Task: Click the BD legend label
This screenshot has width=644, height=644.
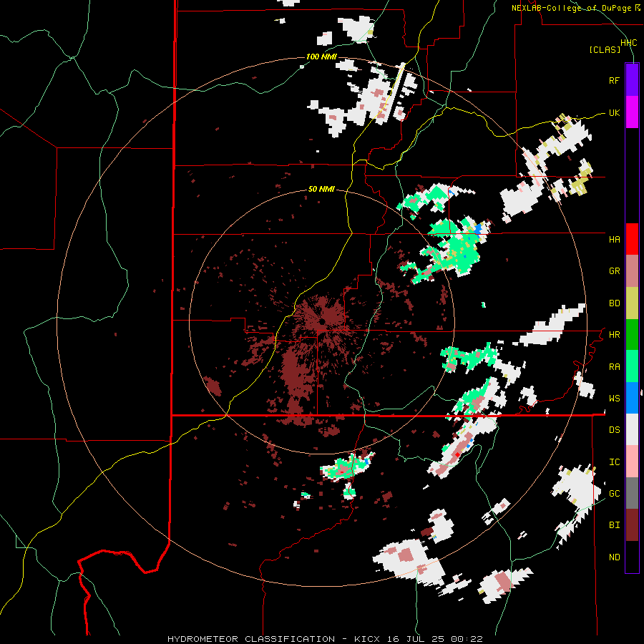Action: pos(614,303)
